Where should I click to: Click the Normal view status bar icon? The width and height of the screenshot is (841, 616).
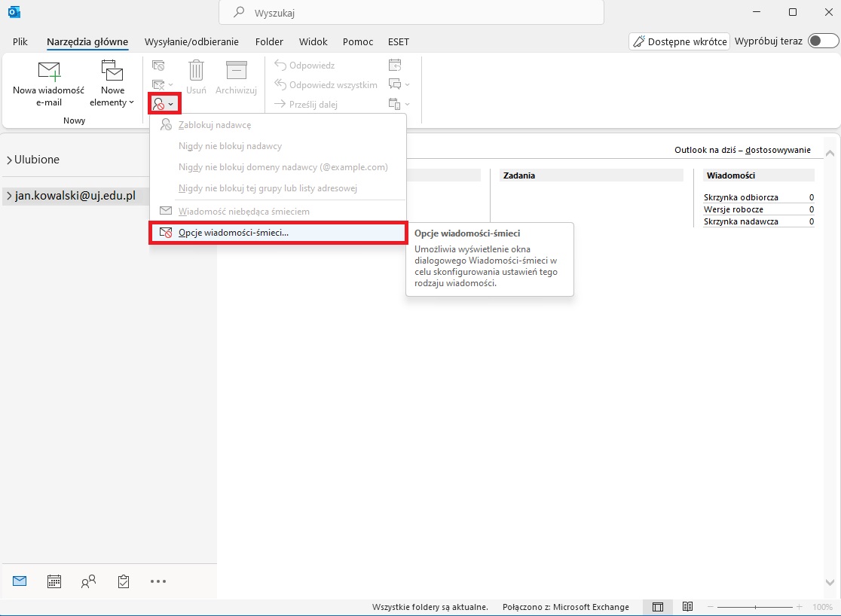658,607
